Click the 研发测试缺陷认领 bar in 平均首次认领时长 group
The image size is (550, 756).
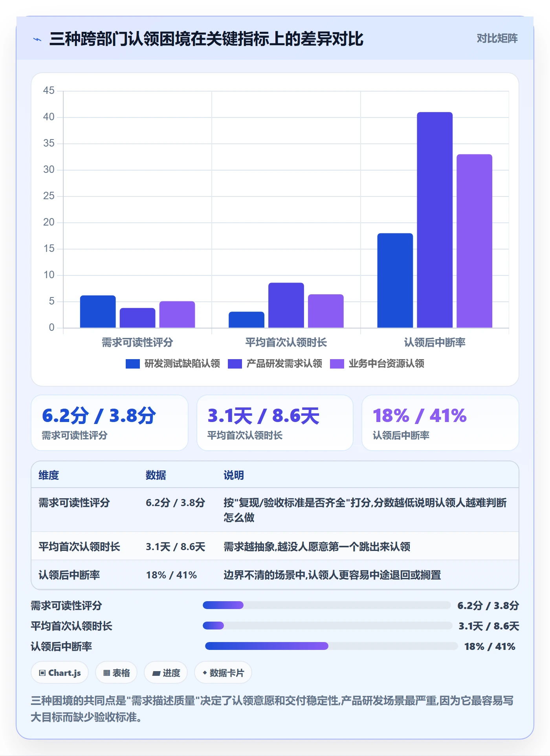pos(246,319)
